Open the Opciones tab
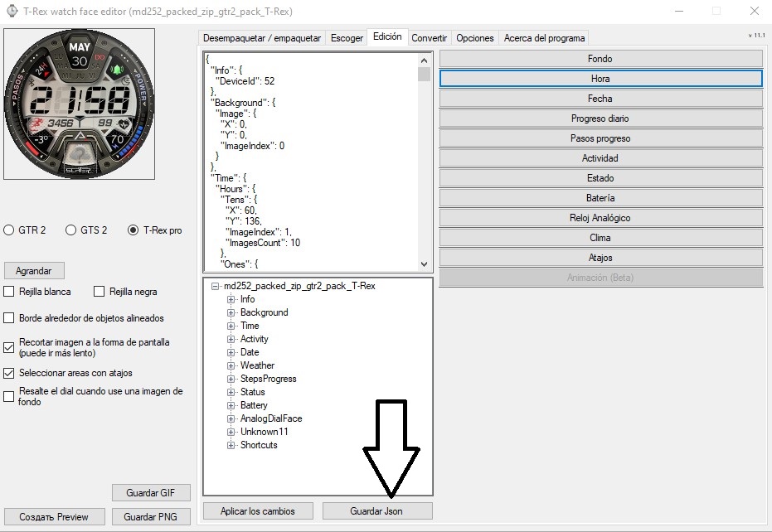This screenshot has width=772, height=532. (475, 38)
